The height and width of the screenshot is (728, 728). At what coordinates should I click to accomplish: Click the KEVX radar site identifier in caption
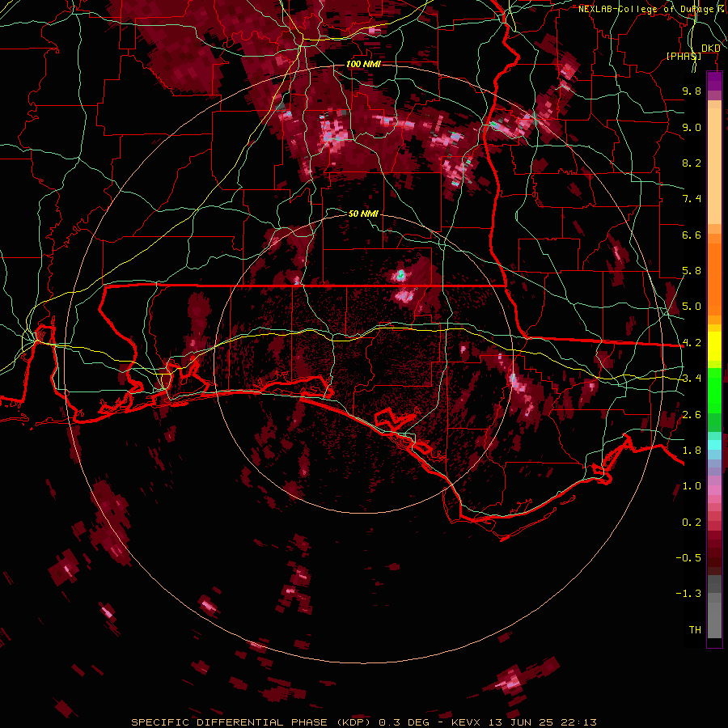467,722
